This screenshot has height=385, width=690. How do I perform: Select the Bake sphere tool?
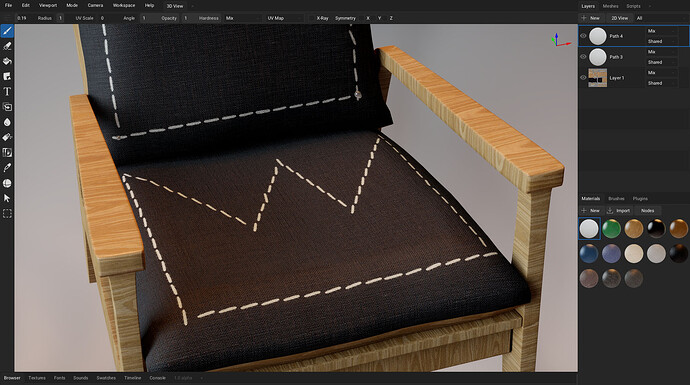click(x=7, y=183)
